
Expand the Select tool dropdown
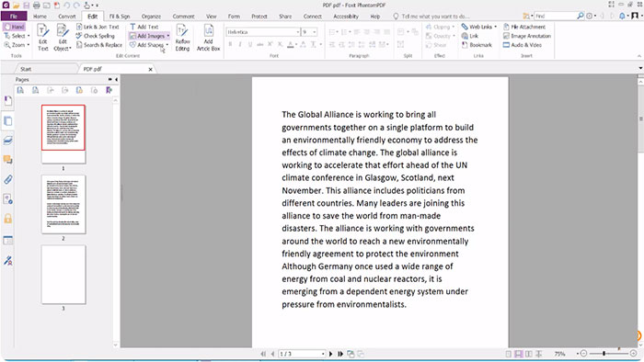[29, 36]
